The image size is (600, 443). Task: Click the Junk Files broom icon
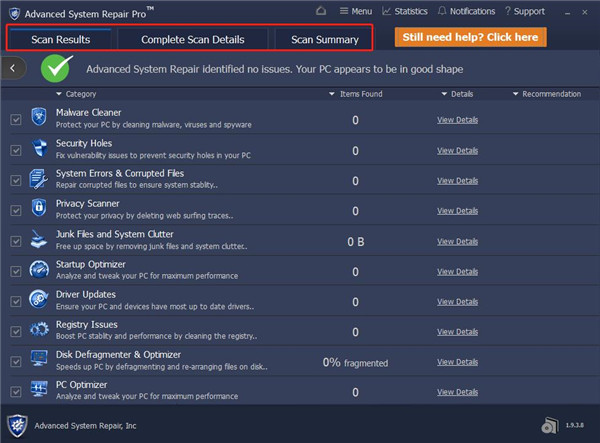tap(38, 240)
